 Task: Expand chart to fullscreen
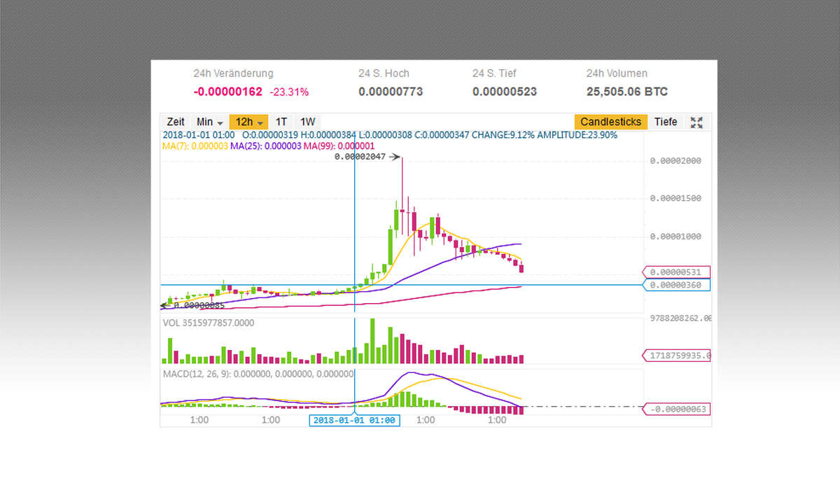pyautogui.click(x=696, y=122)
